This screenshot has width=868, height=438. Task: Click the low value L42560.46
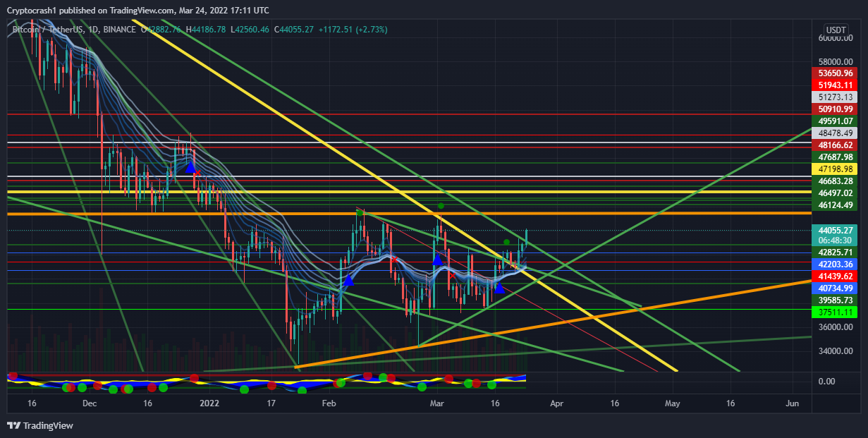250,29
